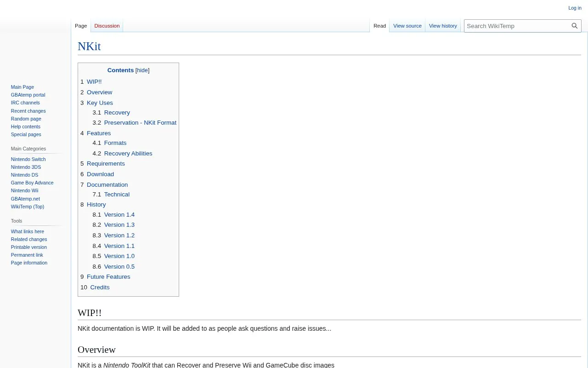Open Nintendo 3DS category
This screenshot has height=368, width=588.
(26, 167)
